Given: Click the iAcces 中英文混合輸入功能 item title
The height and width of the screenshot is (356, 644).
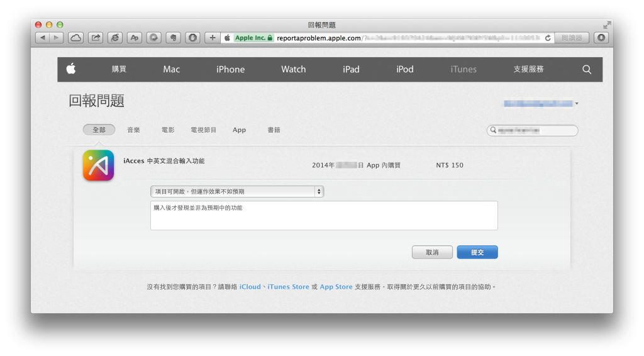Looking at the screenshot, I should point(164,161).
